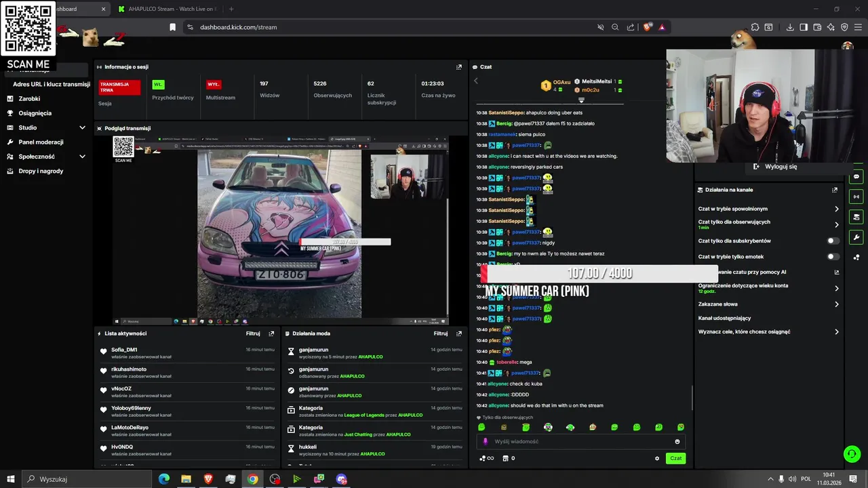Select Adres URL i klucz transmisji
The width and height of the screenshot is (868, 488).
pyautogui.click(x=52, y=84)
